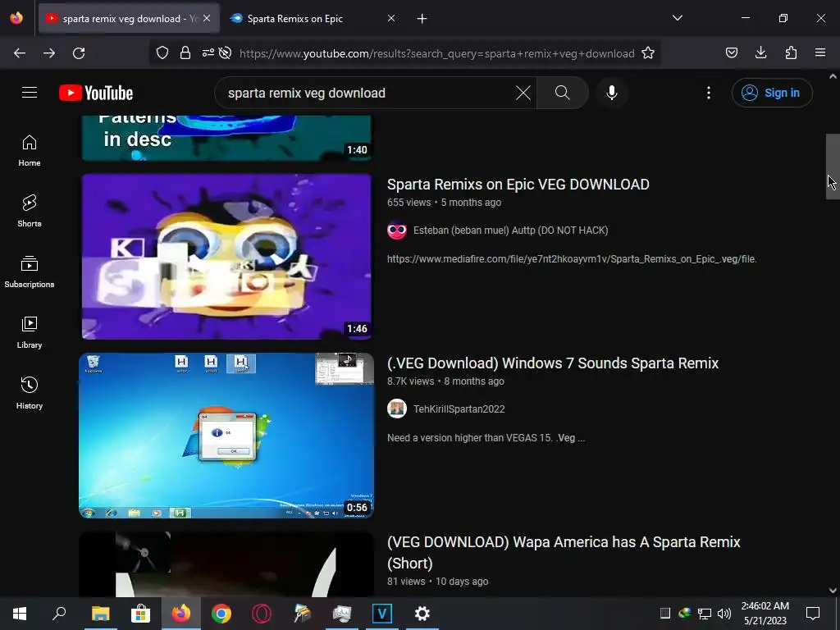Open a new tab
The width and height of the screenshot is (840, 630).
[422, 19]
